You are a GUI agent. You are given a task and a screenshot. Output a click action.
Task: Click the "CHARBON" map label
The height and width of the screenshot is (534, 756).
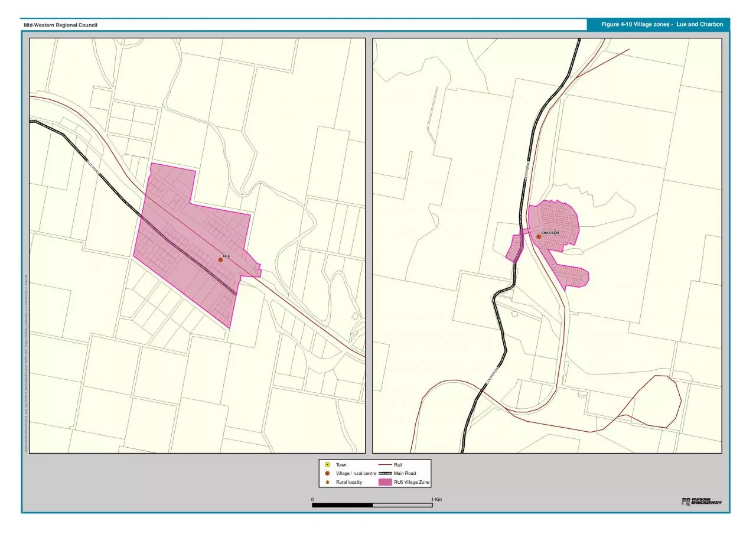pos(550,233)
